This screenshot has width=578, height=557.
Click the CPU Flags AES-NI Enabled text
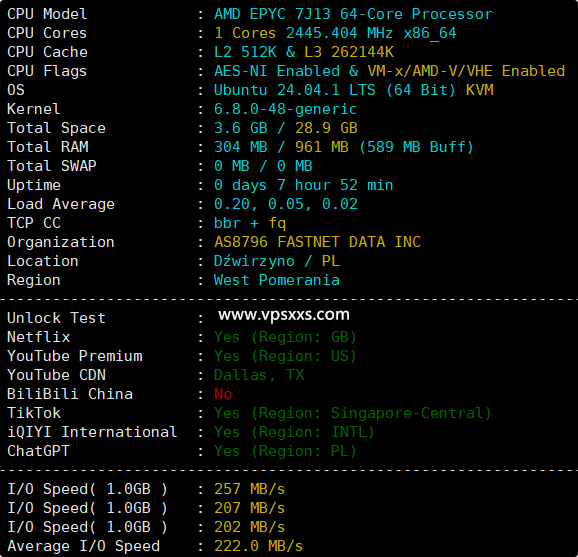click(276, 71)
